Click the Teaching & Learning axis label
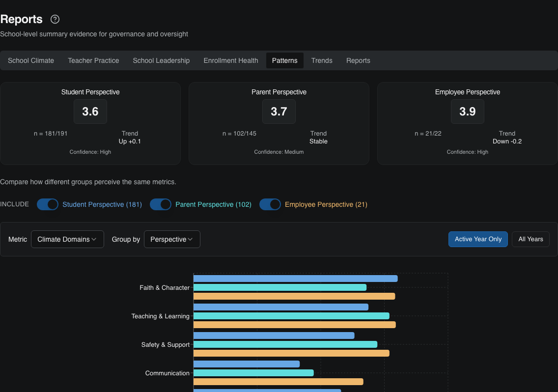The width and height of the screenshot is (558, 392). [161, 316]
